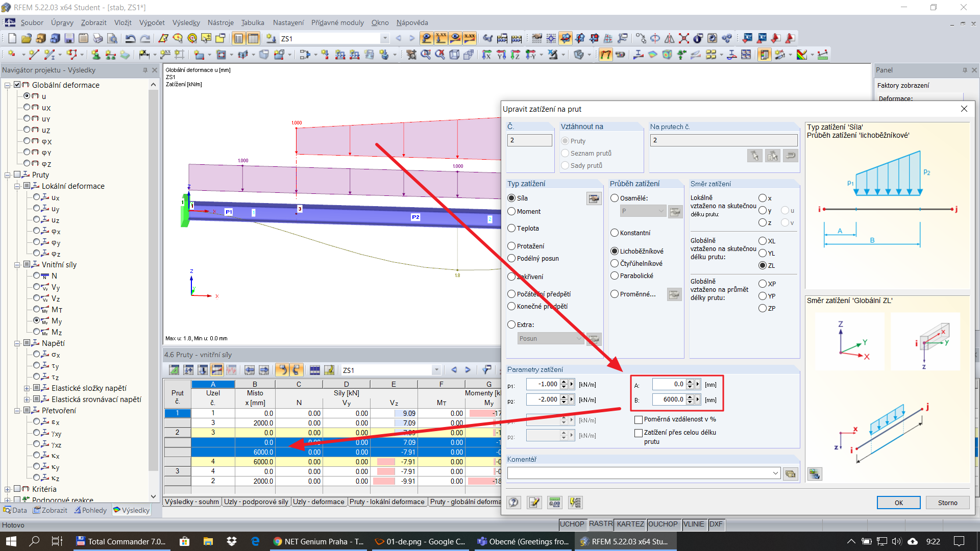Screen dimensions: 980x551
Task: Switch to Uzly - deformace table tab
Action: (x=318, y=502)
